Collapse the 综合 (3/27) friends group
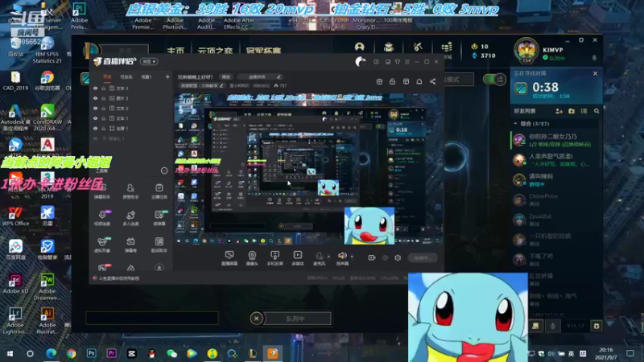The height and width of the screenshot is (362, 644). 515,124
